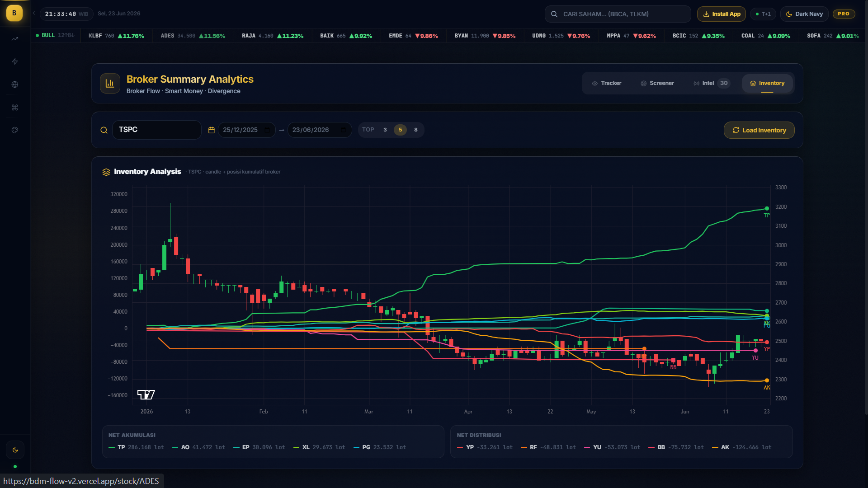Open the globe sidebar icon
Image resolution: width=868 pixels, height=488 pixels.
coord(15,84)
